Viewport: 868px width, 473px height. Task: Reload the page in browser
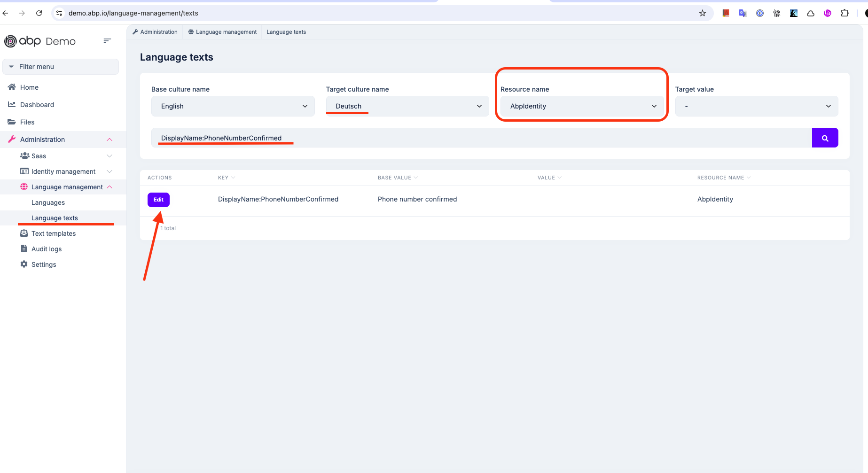pyautogui.click(x=39, y=13)
